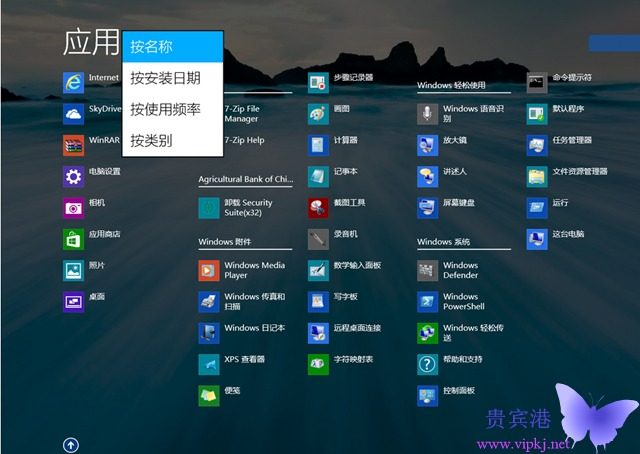Launch the SkyDrive cloud icon

pyautogui.click(x=73, y=114)
